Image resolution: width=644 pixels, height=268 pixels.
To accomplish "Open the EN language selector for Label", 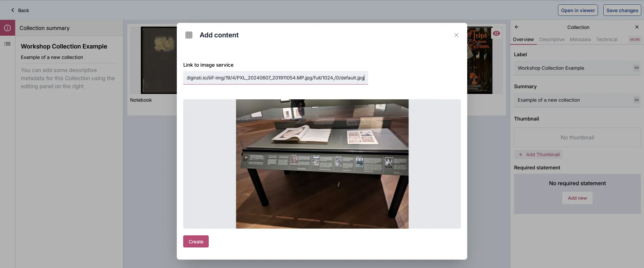I will (636, 68).
